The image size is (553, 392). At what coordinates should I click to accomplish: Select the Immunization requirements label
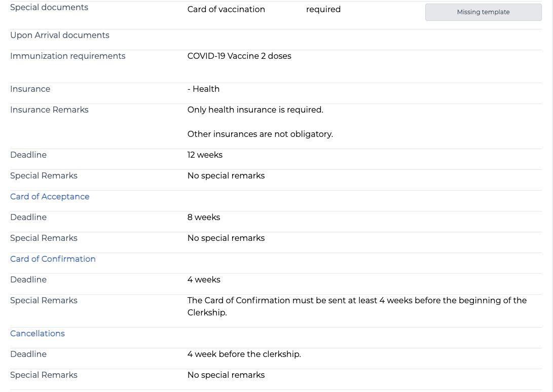pos(67,56)
